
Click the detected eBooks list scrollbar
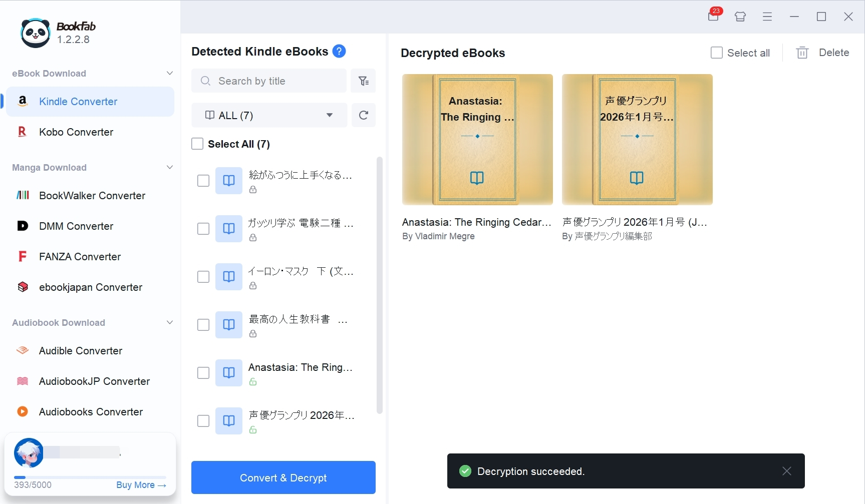click(x=380, y=285)
